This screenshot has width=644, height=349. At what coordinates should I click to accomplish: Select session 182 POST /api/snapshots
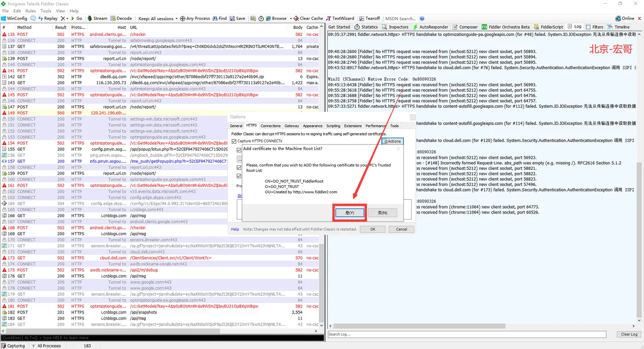(160, 312)
